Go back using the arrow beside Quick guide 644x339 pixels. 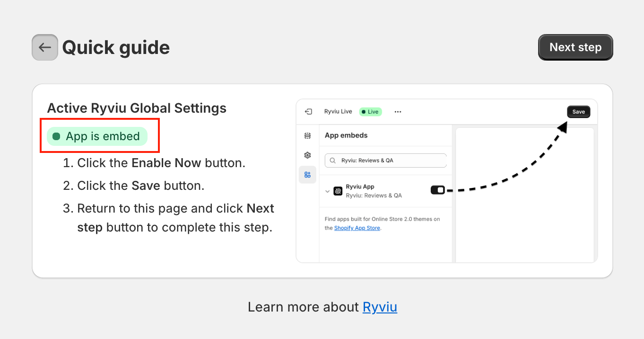[x=45, y=47]
